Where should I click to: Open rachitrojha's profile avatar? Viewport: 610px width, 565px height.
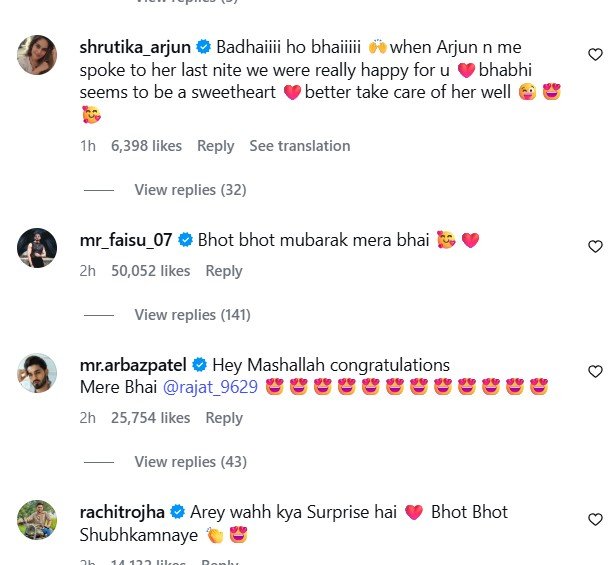(x=37, y=519)
